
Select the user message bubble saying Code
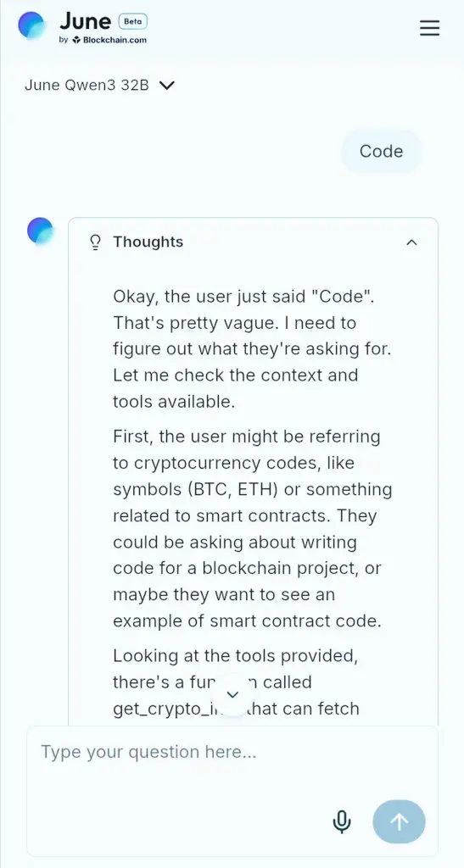pyautogui.click(x=381, y=151)
